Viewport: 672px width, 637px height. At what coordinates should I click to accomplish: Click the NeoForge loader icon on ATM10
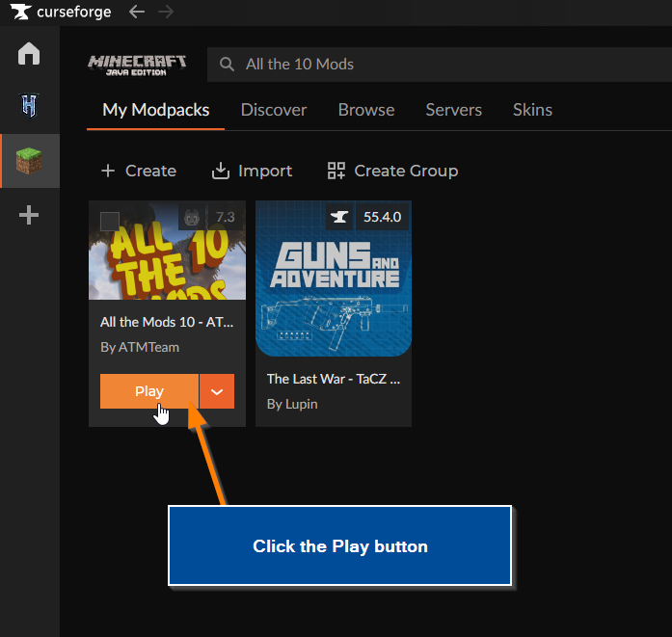[192, 217]
